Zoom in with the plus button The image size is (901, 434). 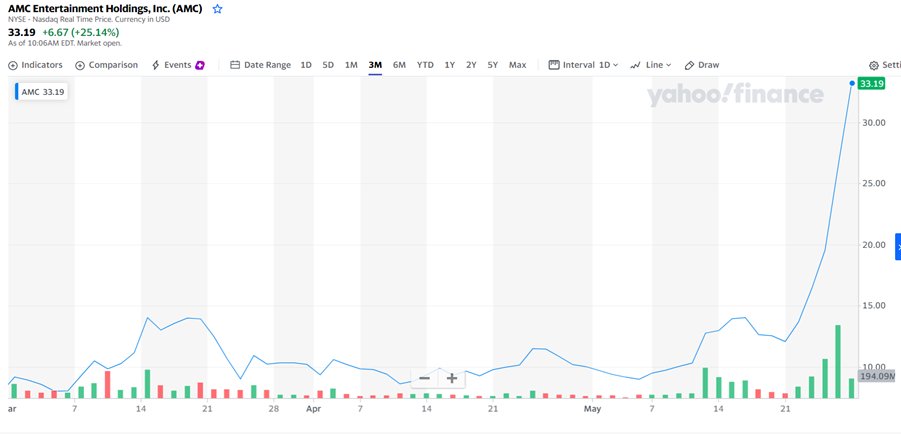[452, 378]
